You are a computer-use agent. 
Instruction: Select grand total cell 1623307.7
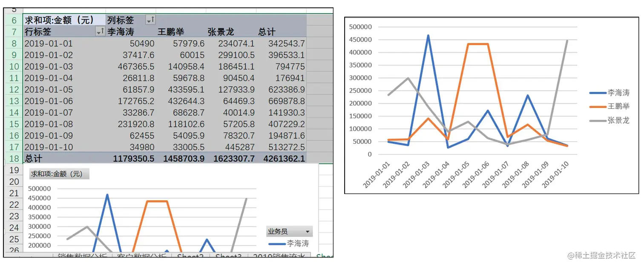[234, 159]
